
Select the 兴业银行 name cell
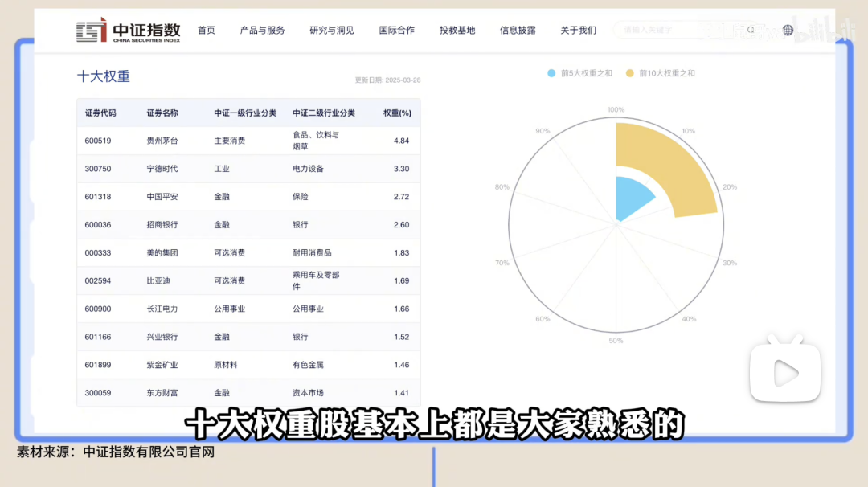[x=162, y=337]
